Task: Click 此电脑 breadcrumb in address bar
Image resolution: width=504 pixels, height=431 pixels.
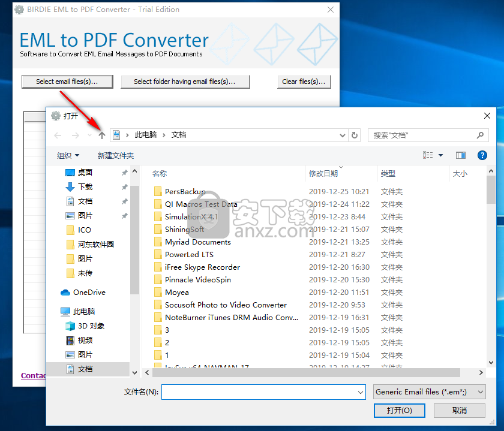Action: [146, 135]
